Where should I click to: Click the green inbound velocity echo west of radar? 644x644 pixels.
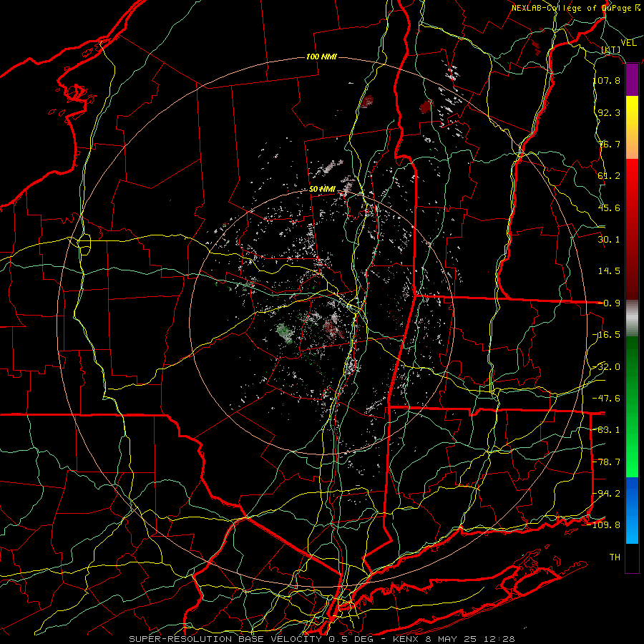[x=285, y=333]
